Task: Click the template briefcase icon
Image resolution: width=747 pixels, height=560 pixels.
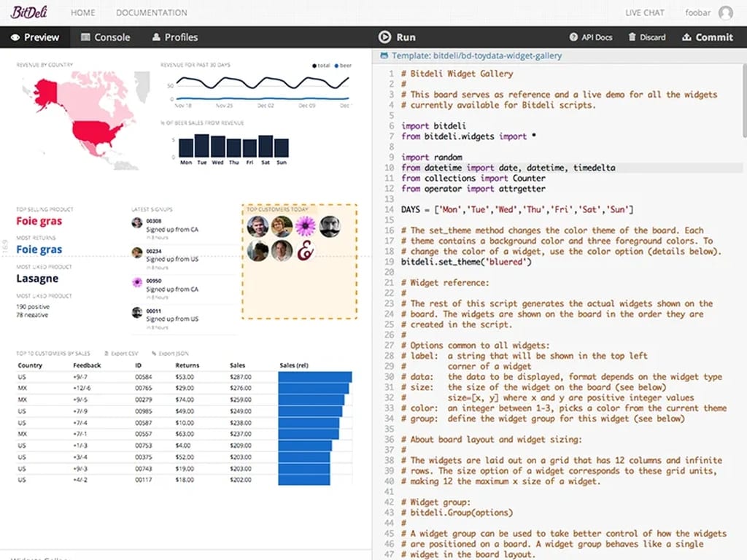Action: (x=384, y=55)
